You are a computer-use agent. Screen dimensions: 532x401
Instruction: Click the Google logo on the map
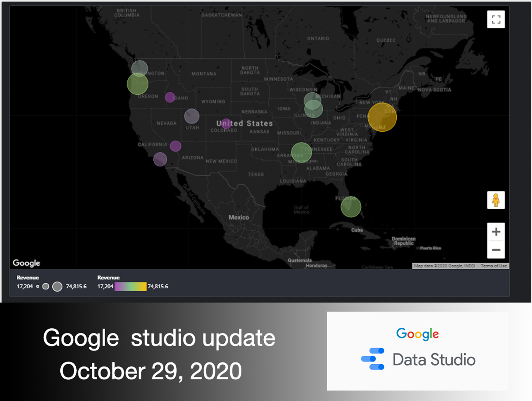[x=27, y=263]
